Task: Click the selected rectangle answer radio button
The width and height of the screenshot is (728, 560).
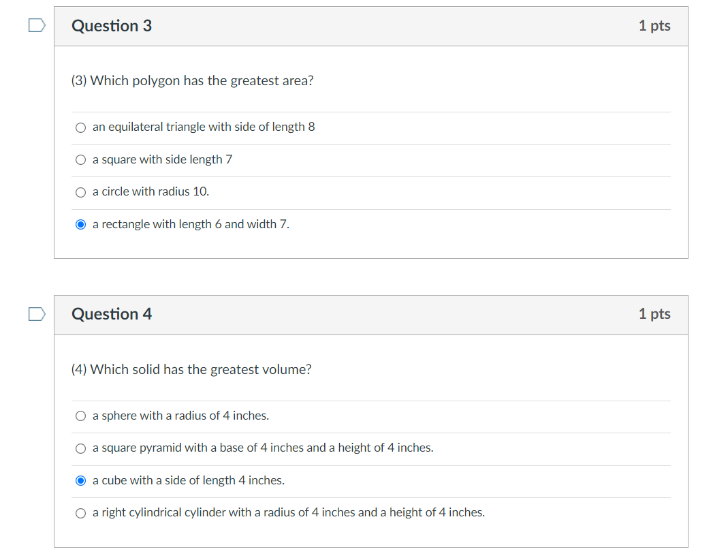Action: click(x=80, y=224)
